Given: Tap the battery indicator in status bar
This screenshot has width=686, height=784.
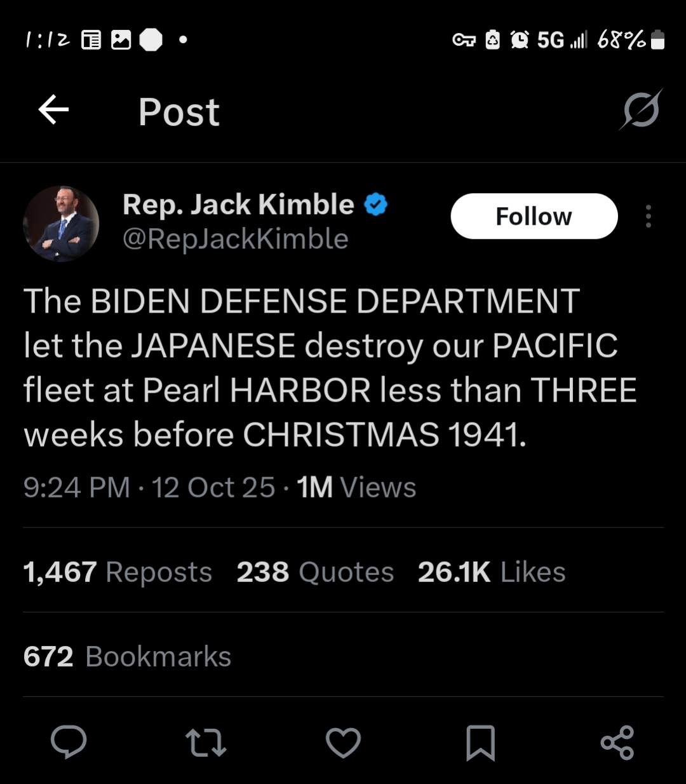Looking at the screenshot, I should [x=658, y=40].
